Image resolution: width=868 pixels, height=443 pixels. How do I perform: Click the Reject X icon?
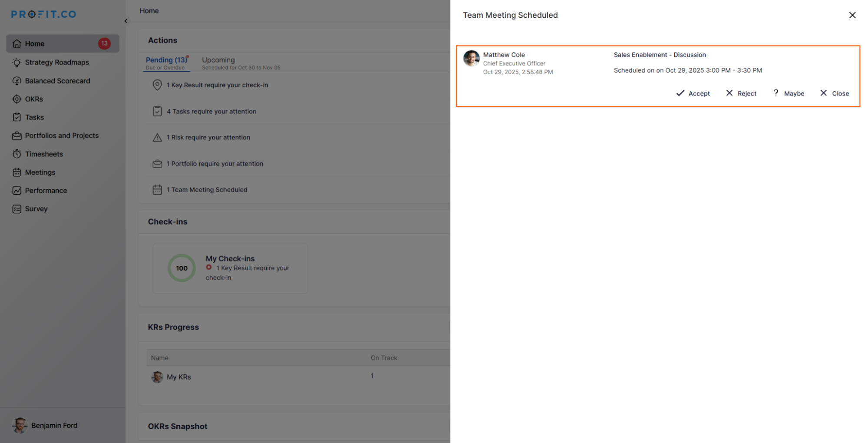729,93
